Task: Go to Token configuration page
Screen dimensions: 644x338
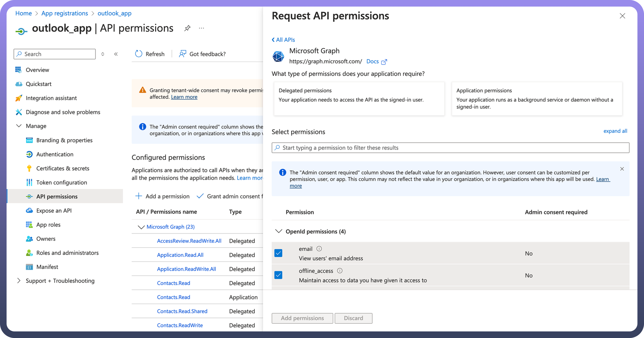Action: 61,182
